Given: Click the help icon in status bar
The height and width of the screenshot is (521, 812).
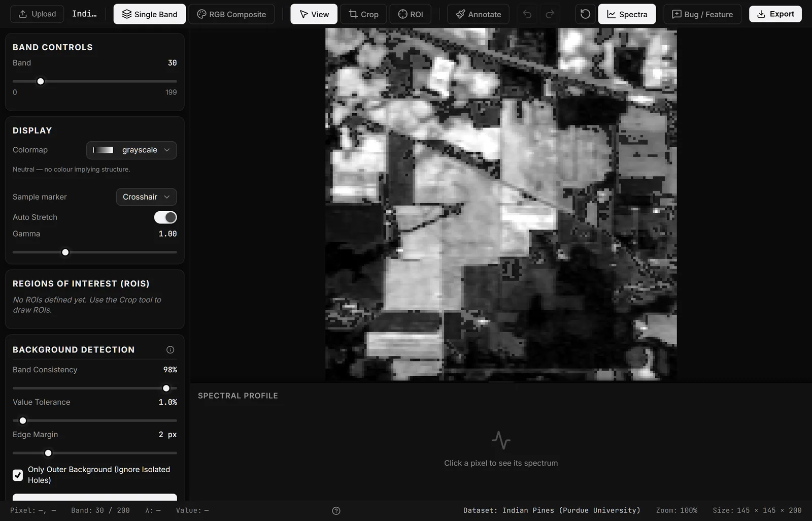Looking at the screenshot, I should [x=336, y=511].
